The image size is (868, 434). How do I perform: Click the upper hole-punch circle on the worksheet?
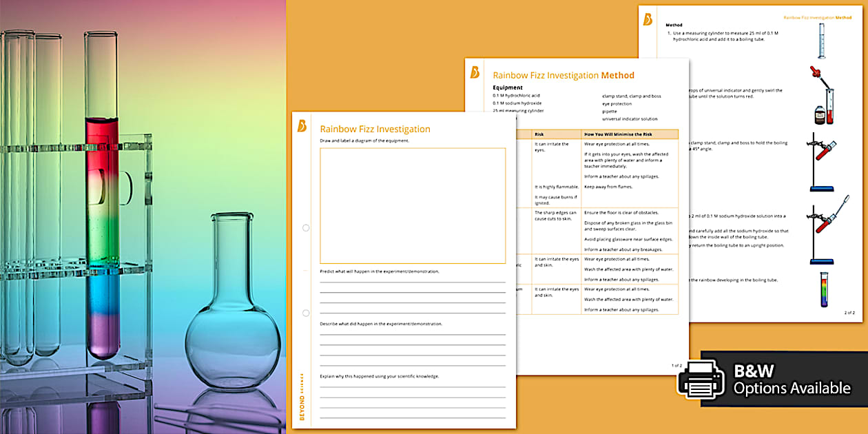coord(305,227)
